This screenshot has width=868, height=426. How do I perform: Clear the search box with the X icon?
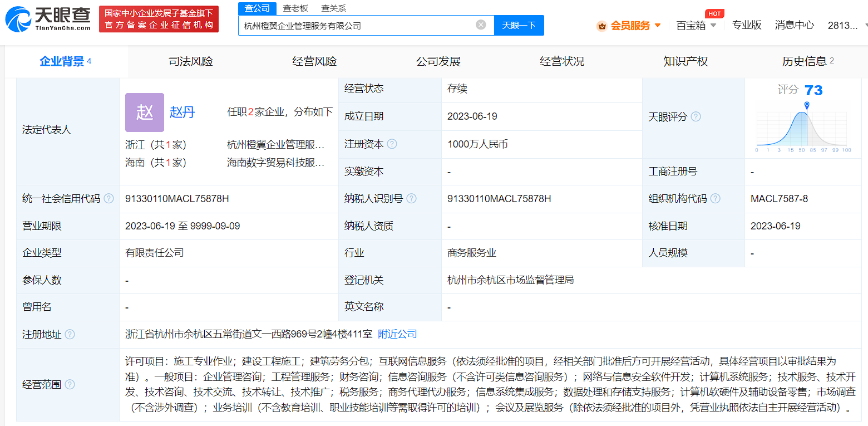click(481, 25)
